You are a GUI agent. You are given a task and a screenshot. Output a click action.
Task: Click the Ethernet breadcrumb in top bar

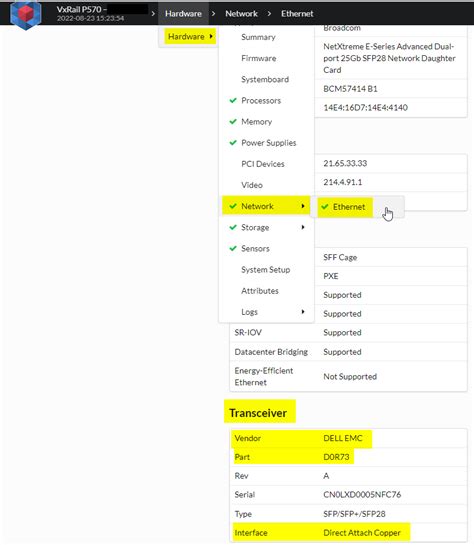297,14
